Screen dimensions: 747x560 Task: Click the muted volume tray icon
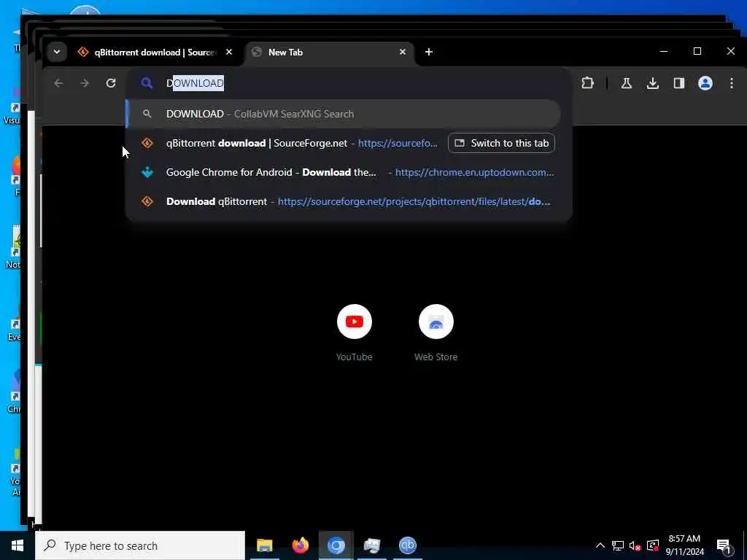pos(635,545)
